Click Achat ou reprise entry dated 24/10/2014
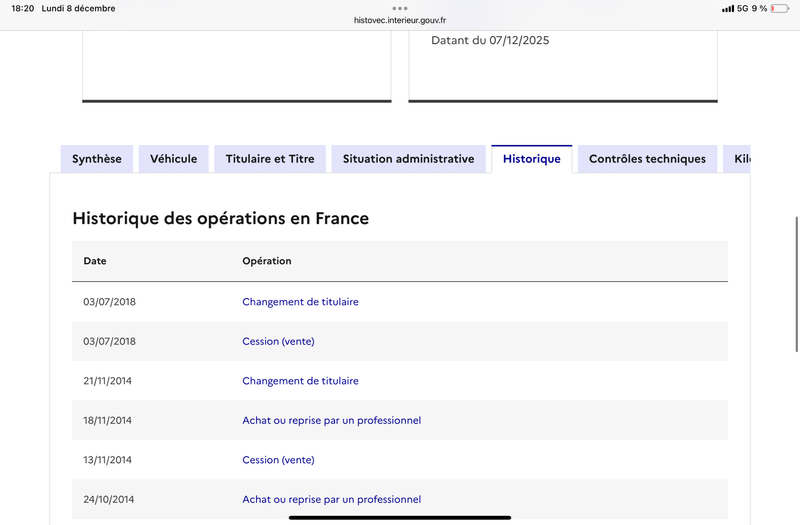Image resolution: width=800 pixels, height=525 pixels. pos(331,499)
